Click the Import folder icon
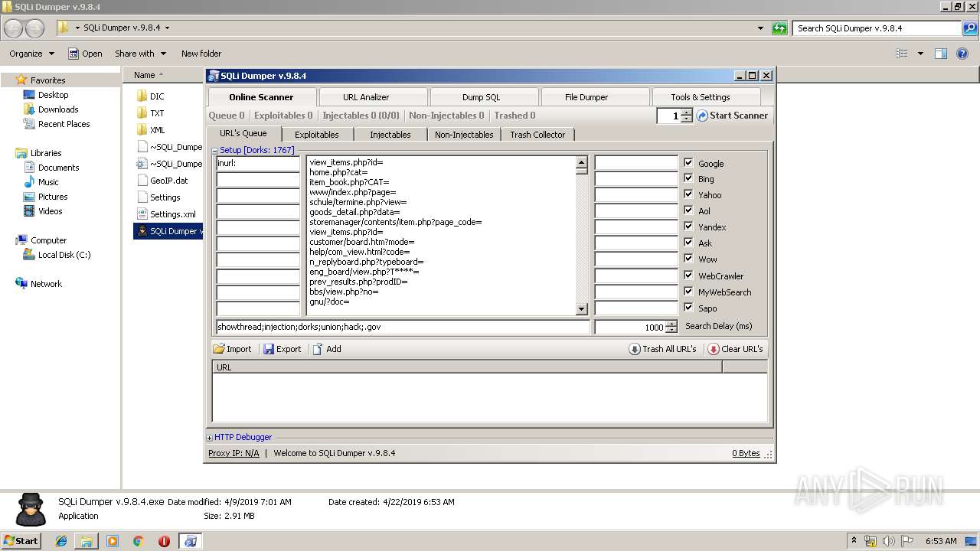Image resolution: width=980 pixels, height=551 pixels. pos(219,349)
